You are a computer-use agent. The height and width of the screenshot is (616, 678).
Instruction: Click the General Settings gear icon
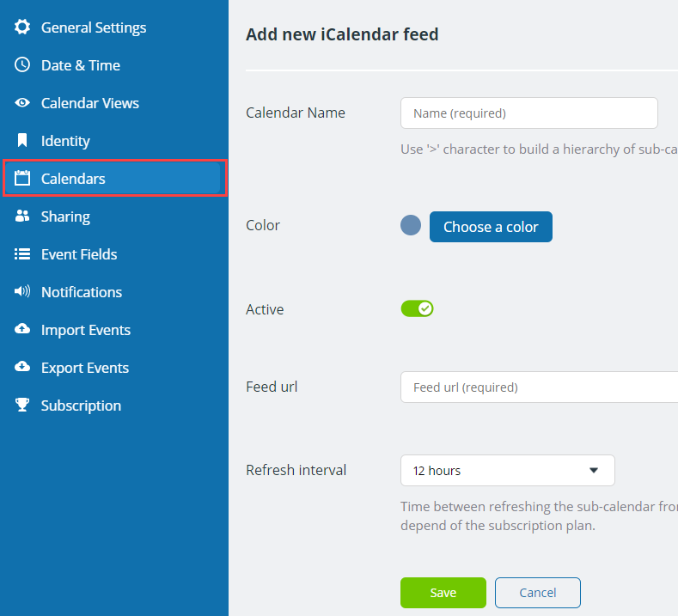point(22,27)
